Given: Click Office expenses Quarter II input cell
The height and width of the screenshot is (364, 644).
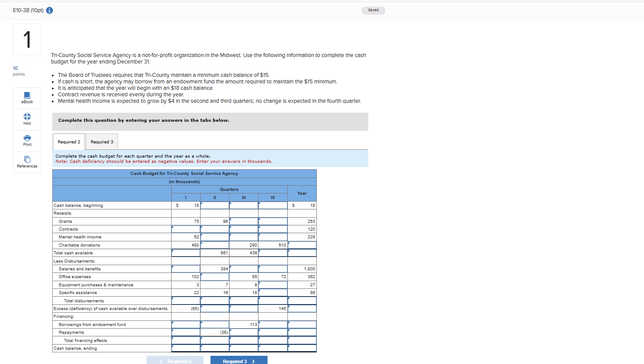Looking at the screenshot, I should [215, 277].
